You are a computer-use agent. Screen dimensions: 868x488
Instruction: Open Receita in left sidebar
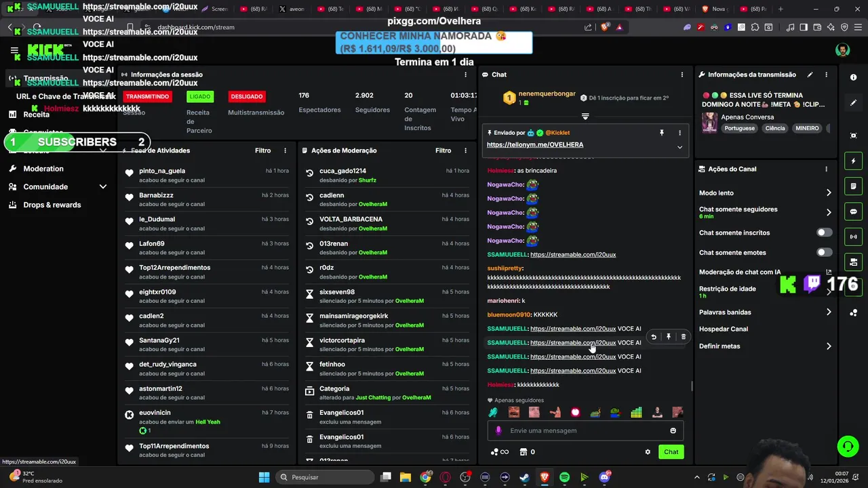click(37, 115)
